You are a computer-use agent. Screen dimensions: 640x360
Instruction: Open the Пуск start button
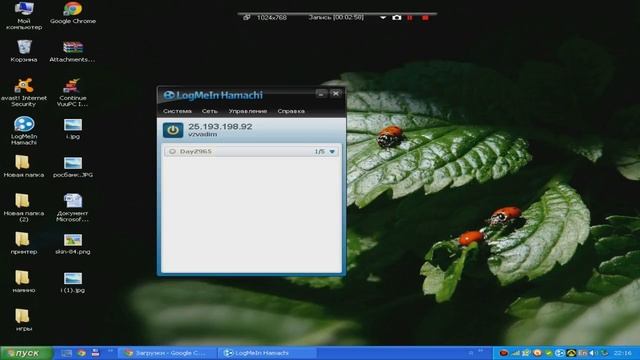pyautogui.click(x=26, y=353)
